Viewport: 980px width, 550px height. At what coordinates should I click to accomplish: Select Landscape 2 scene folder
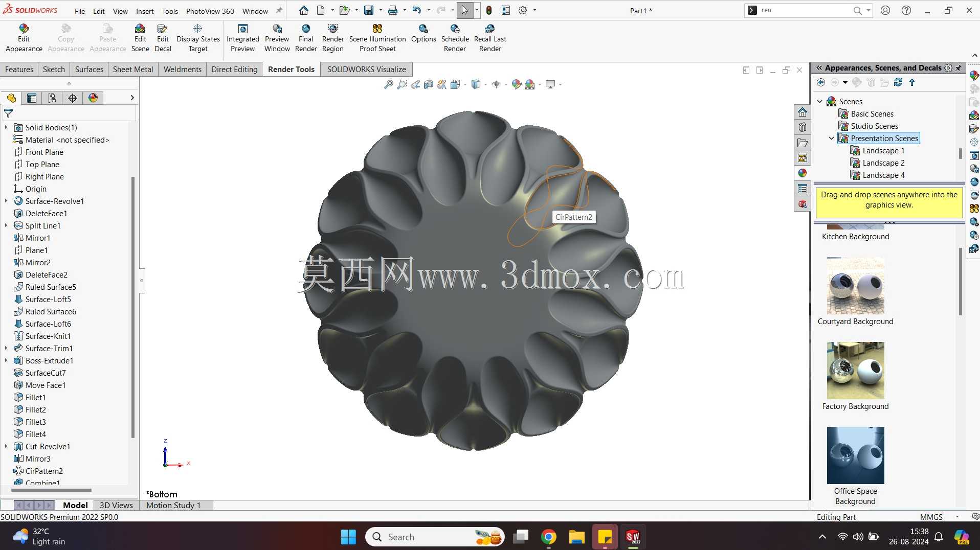tap(883, 163)
